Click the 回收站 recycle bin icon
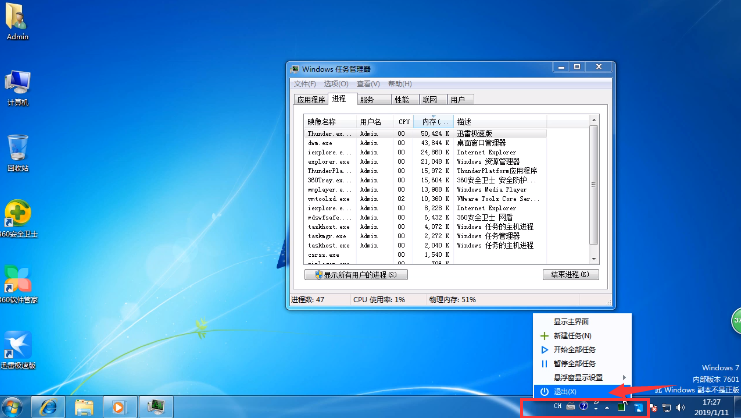This screenshot has width=741, height=418. [17, 149]
